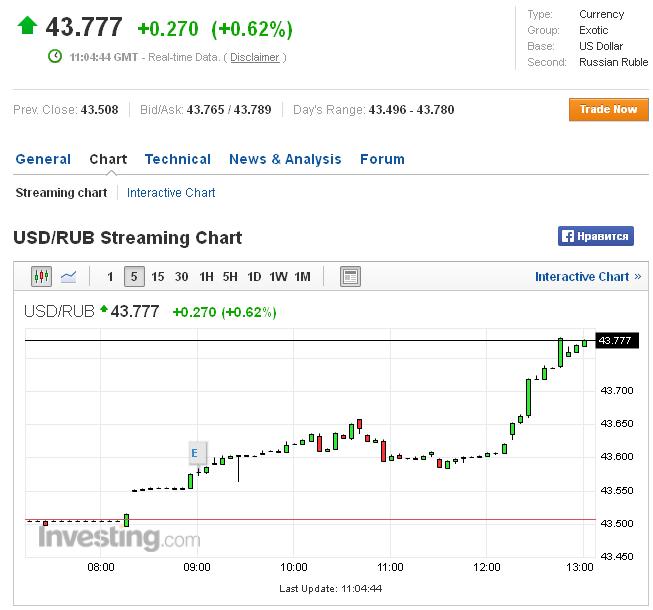Open the news panel icon in chart toolbar

[350, 276]
